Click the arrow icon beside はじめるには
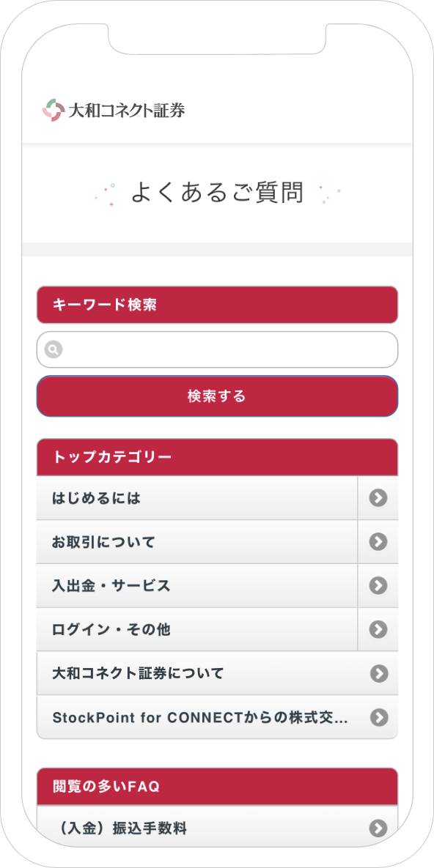 click(378, 498)
